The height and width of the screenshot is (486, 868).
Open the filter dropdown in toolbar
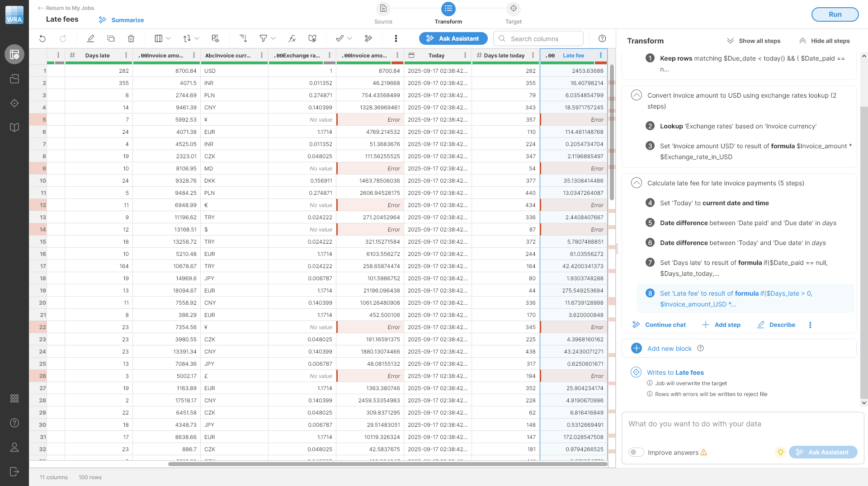(267, 39)
